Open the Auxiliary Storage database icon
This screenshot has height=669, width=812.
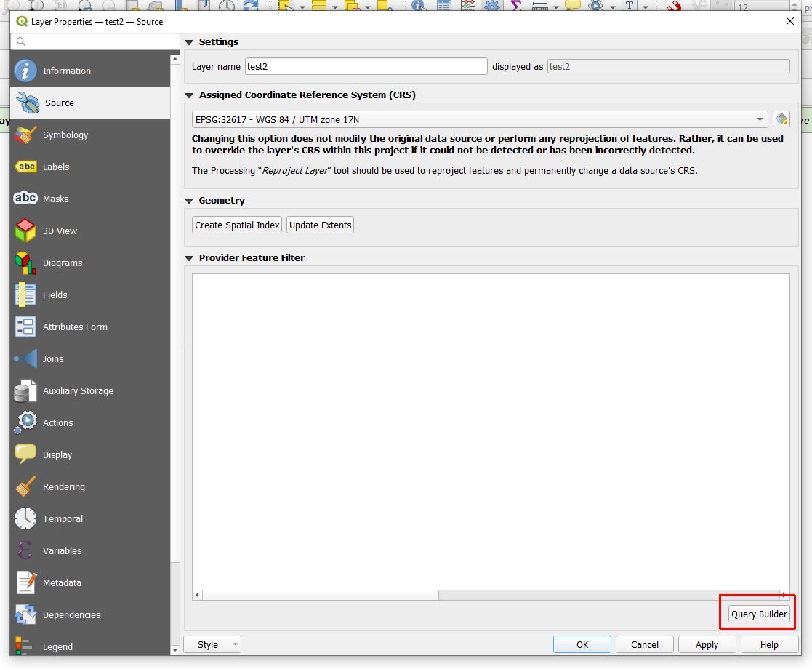25,390
